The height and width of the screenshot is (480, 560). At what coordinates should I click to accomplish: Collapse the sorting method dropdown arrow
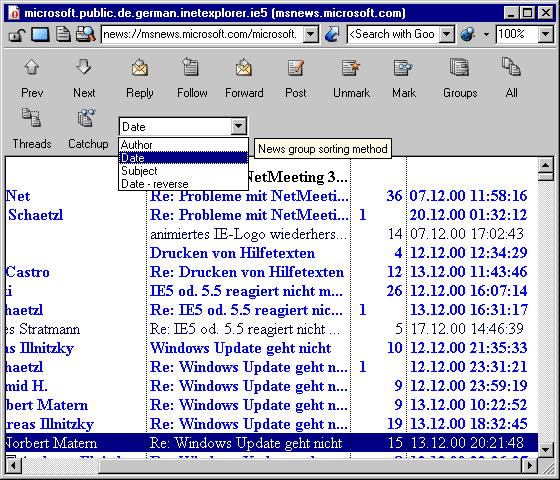click(x=238, y=126)
